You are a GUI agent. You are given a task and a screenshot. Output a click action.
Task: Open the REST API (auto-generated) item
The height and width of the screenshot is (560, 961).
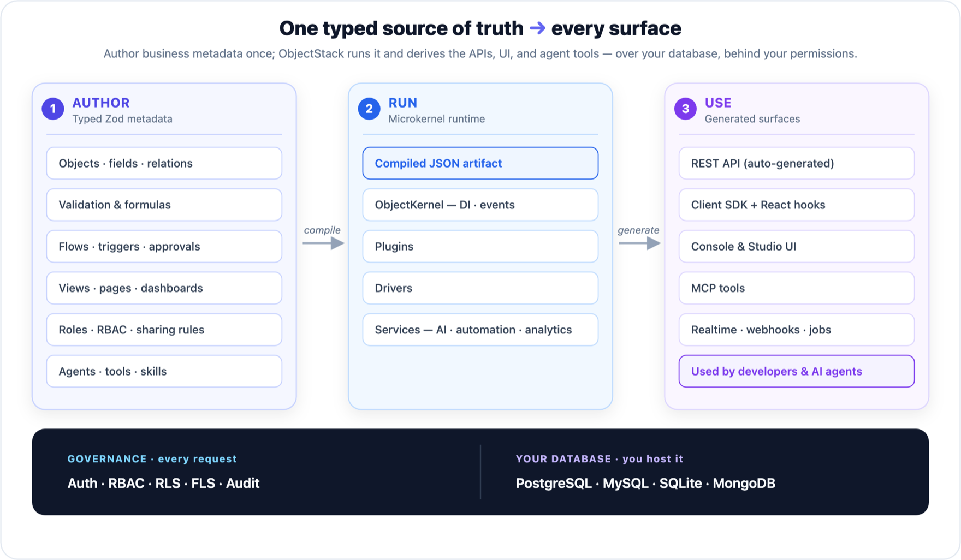[x=797, y=163]
